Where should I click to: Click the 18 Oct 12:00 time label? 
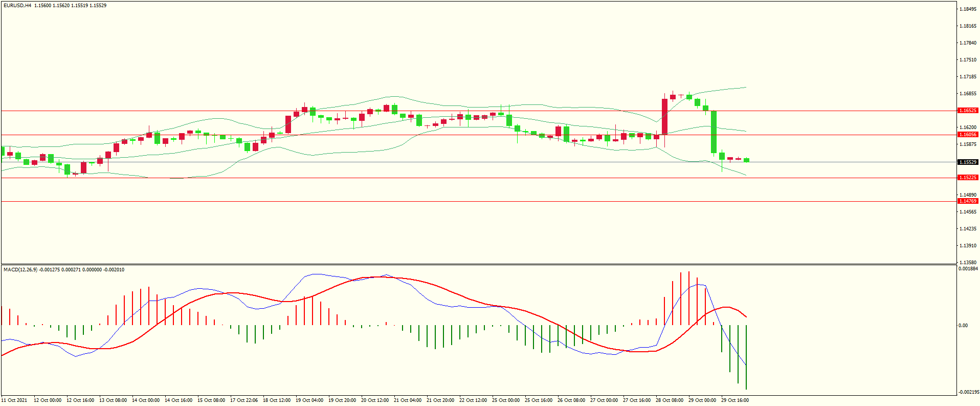(277, 400)
